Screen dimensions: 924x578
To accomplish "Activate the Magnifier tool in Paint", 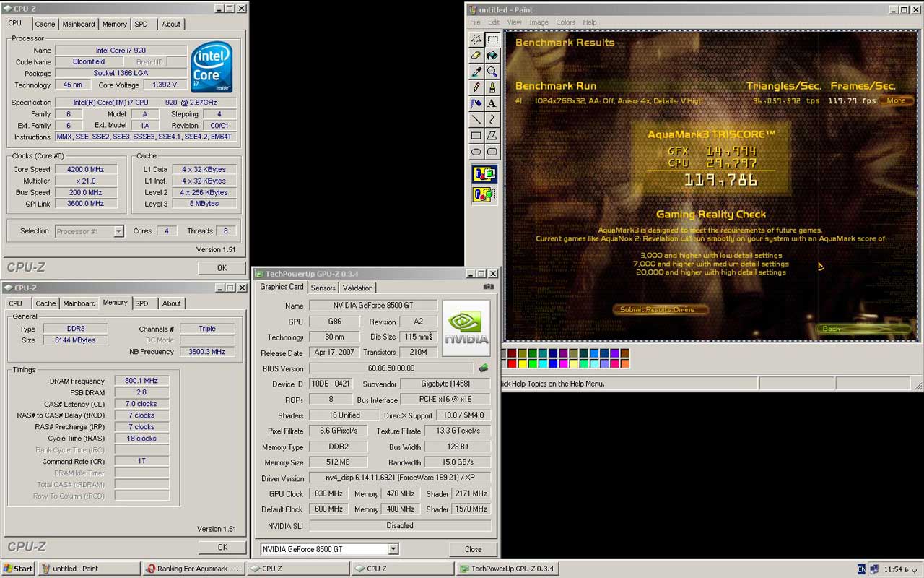I will (492, 72).
